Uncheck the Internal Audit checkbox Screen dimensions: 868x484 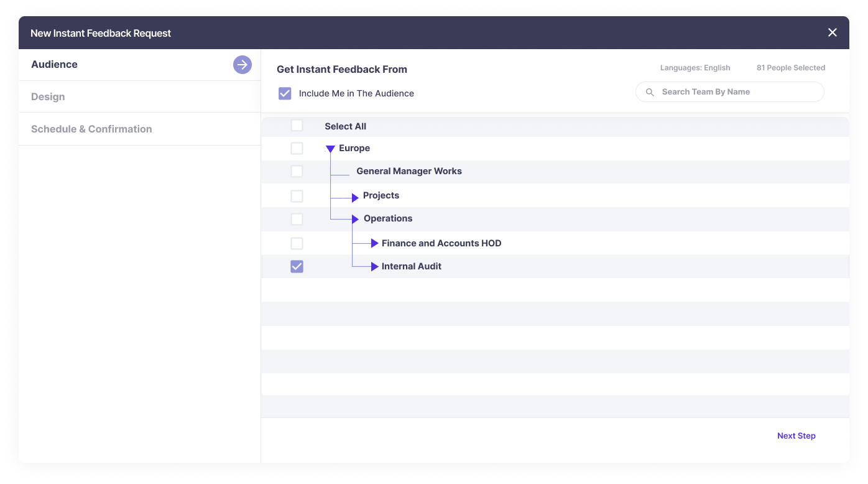click(297, 266)
